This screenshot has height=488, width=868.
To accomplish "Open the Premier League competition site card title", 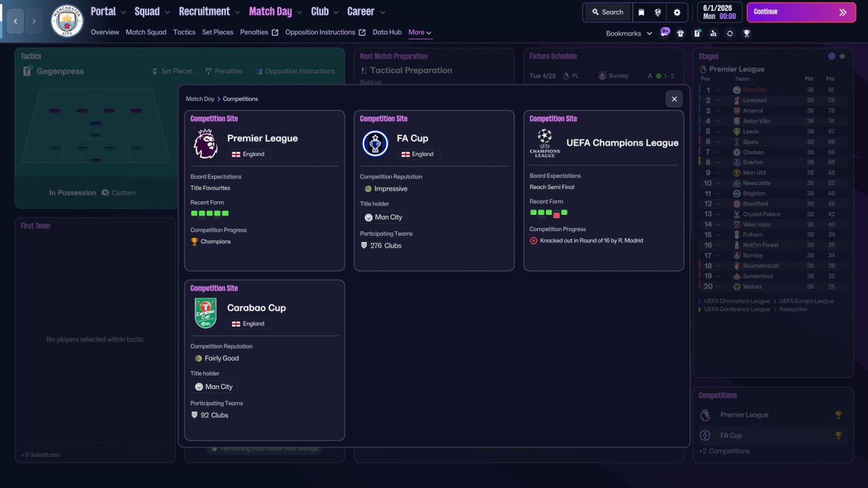I will [262, 138].
